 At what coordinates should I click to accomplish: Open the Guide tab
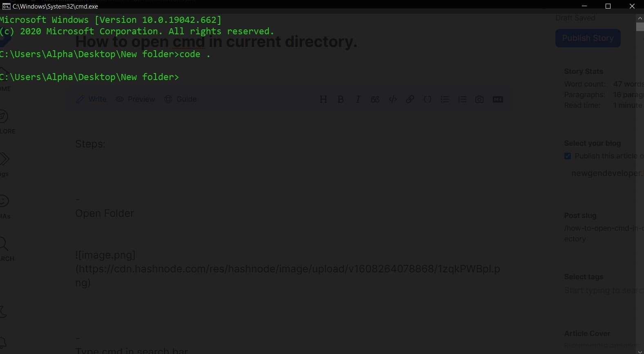click(180, 99)
